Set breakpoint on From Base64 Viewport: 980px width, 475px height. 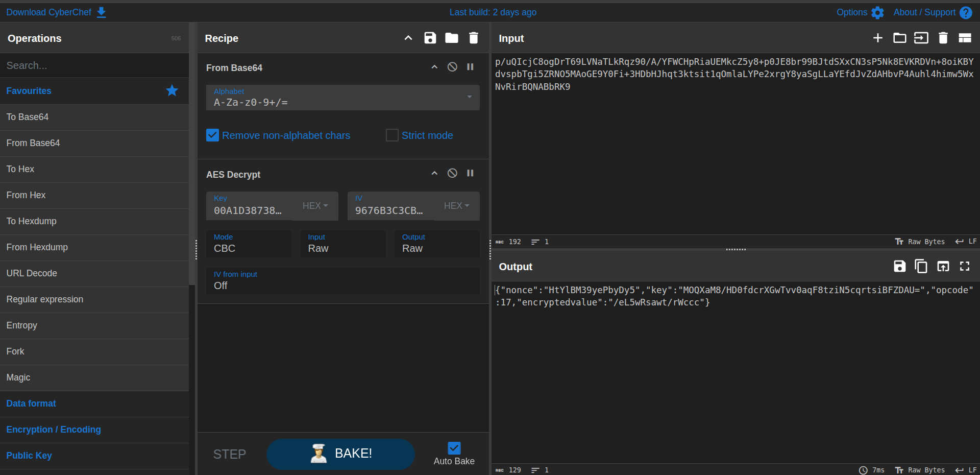(470, 67)
